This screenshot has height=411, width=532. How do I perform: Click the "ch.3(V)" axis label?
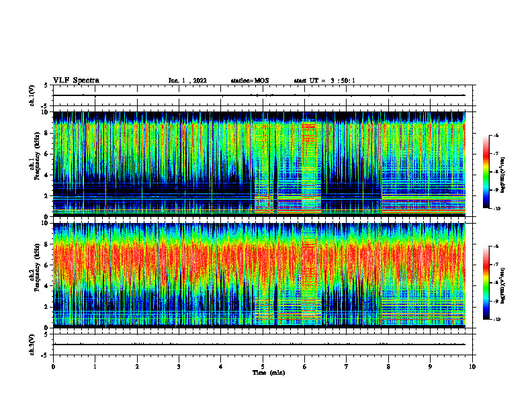(32, 345)
